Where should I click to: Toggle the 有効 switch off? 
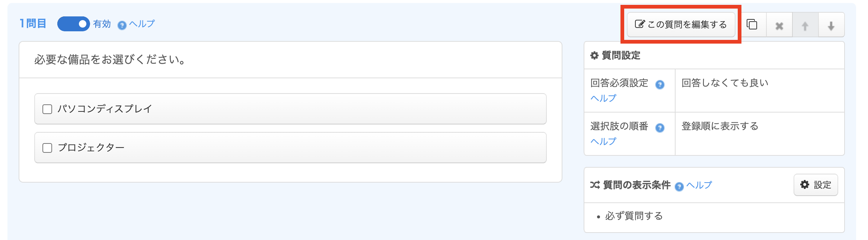pyautogui.click(x=73, y=24)
